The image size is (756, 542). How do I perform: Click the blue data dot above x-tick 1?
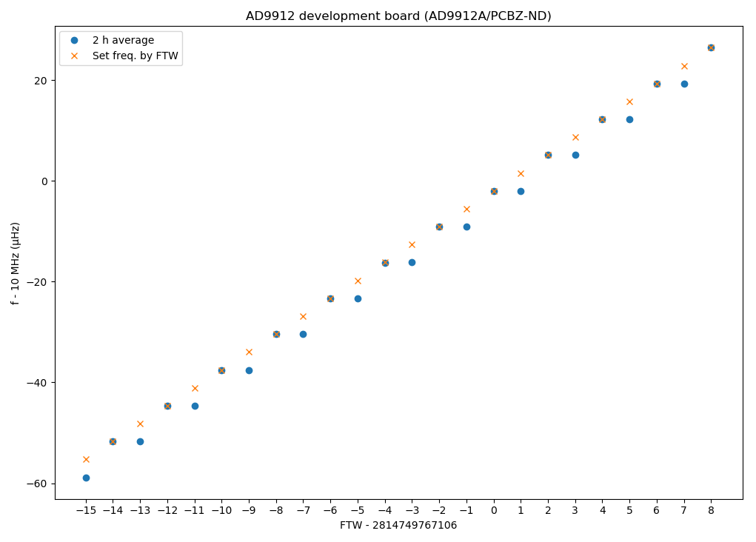pos(521,192)
